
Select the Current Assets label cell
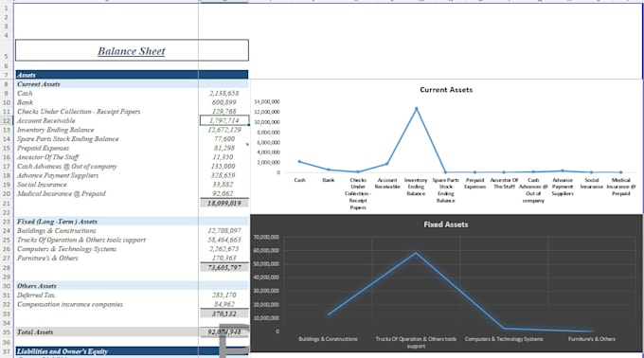point(39,84)
